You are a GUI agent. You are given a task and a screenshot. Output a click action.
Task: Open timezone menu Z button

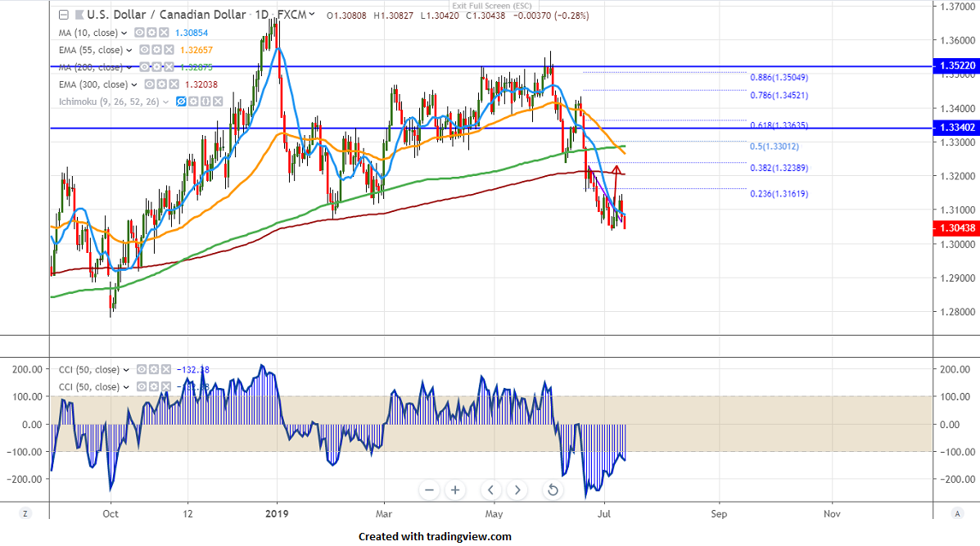[x=25, y=512]
